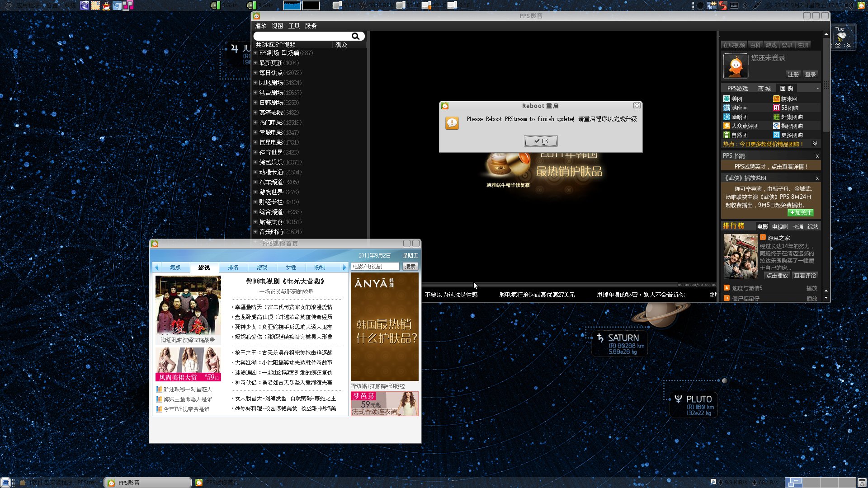Open the 携程团购 site
This screenshot has height=488, width=868.
pyautogui.click(x=788, y=126)
